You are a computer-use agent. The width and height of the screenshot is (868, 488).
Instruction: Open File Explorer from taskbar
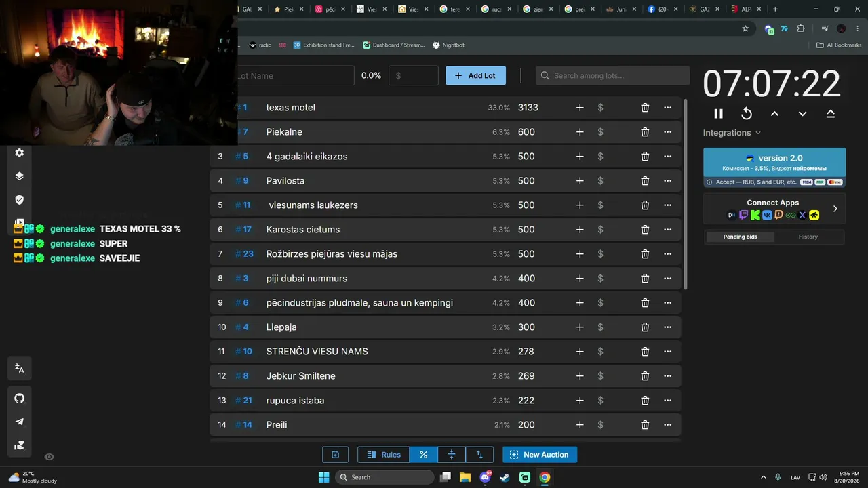(x=465, y=477)
